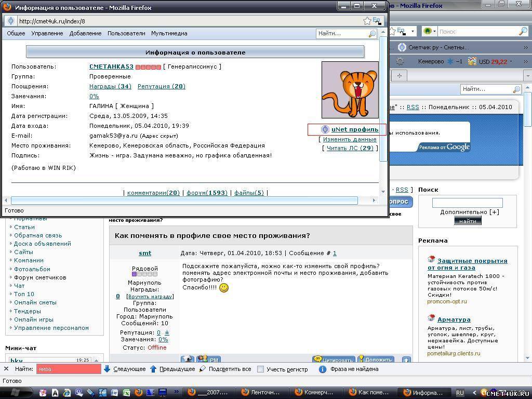Image resolution: width=532 pixels, height=399 pixels.
Task: Click the RU language indicator in taskbar
Action: [460, 393]
